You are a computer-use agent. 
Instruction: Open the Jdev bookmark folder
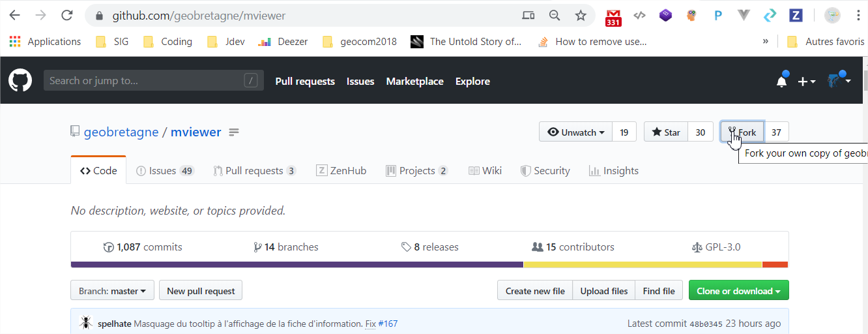[225, 42]
